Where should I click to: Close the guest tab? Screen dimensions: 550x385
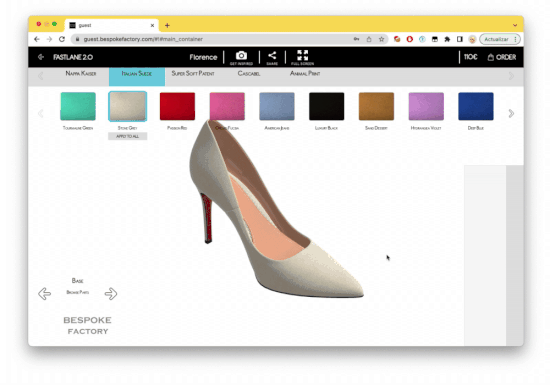152,25
